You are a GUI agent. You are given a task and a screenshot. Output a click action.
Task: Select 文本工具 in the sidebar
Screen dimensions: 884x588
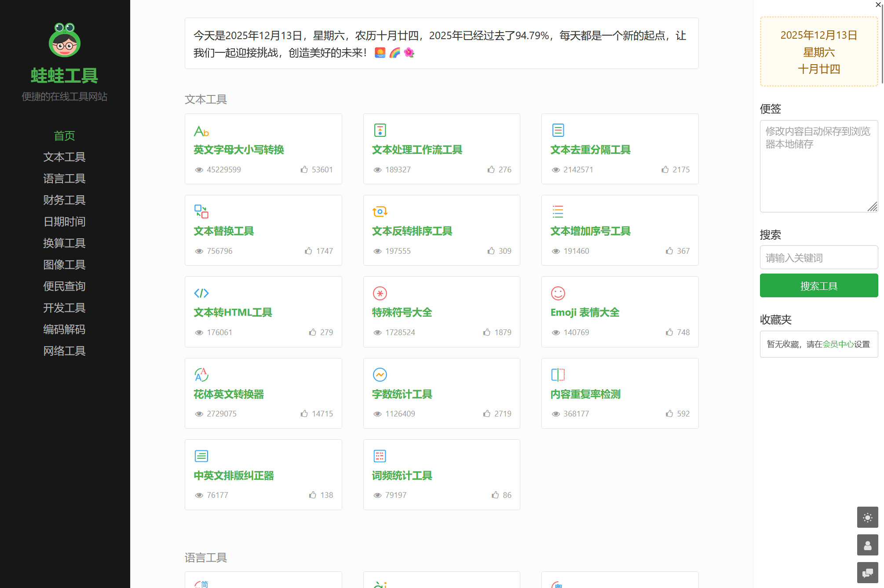point(64,157)
